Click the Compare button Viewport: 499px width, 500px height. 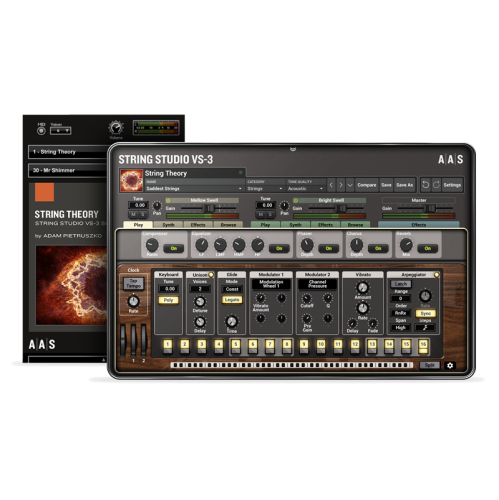click(x=367, y=185)
